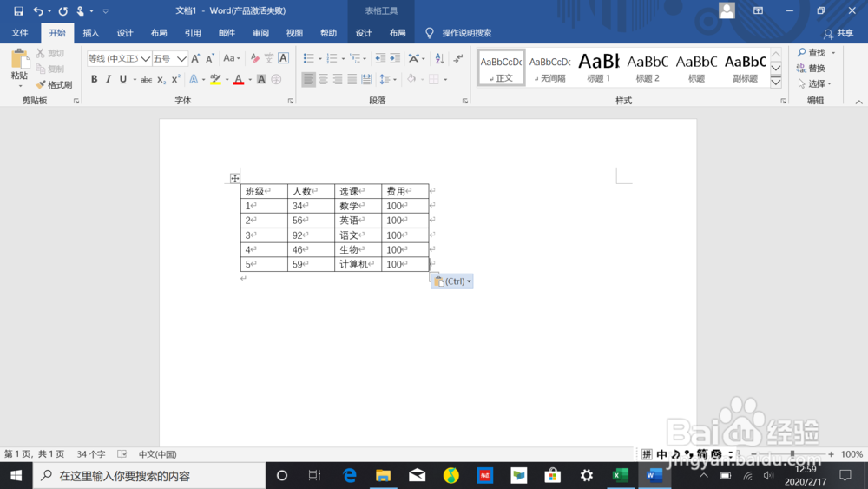
Task: Switch to the 引用 tab
Action: tap(193, 33)
